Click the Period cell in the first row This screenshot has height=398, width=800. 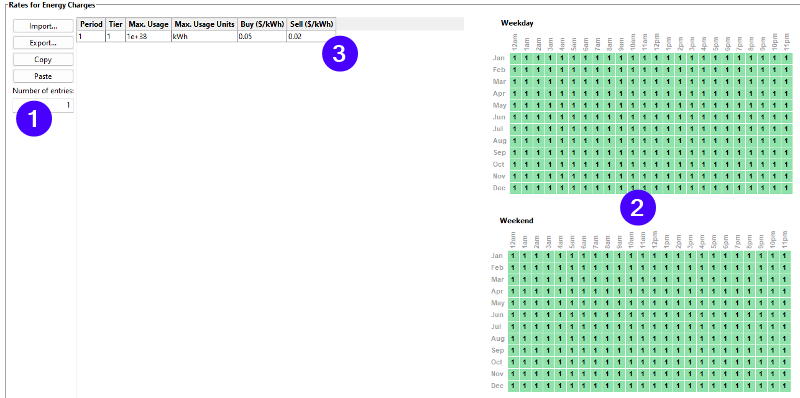click(91, 36)
